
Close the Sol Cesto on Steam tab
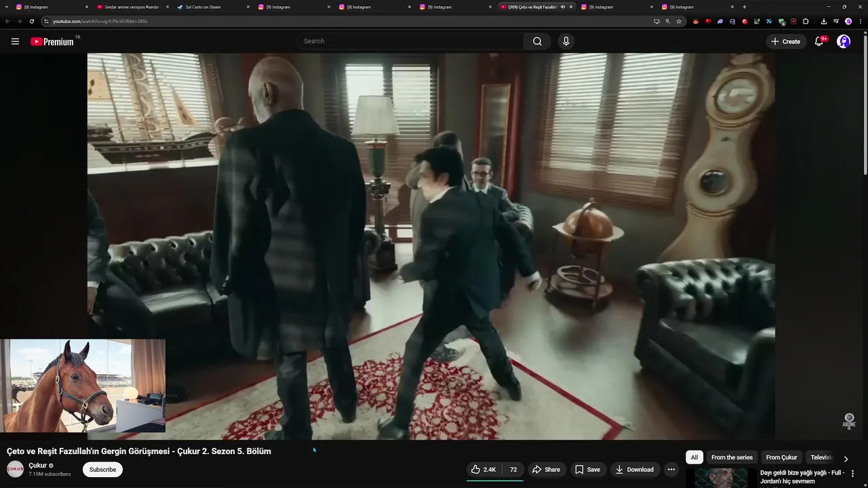(x=248, y=7)
